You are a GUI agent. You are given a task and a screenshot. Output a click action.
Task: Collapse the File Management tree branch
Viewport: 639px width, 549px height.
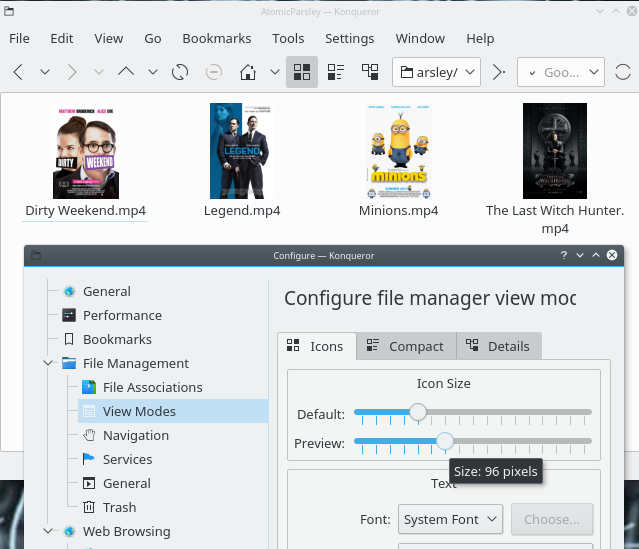pyautogui.click(x=48, y=363)
